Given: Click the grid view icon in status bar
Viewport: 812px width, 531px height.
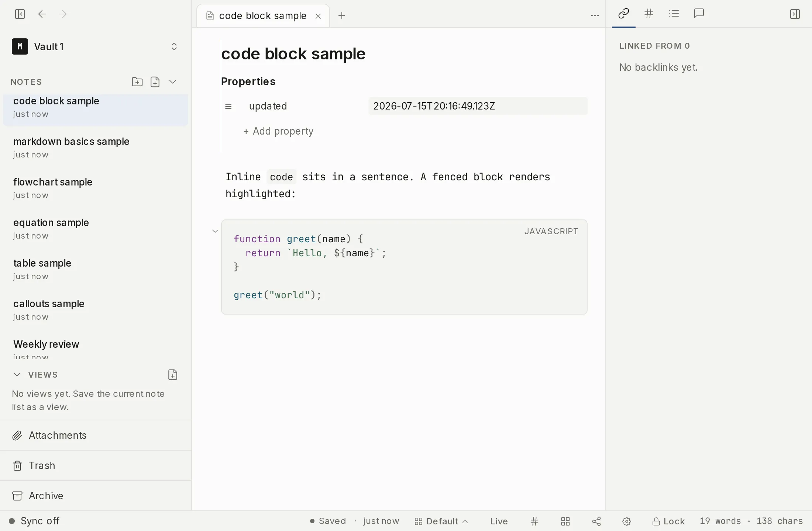Looking at the screenshot, I should [x=565, y=521].
